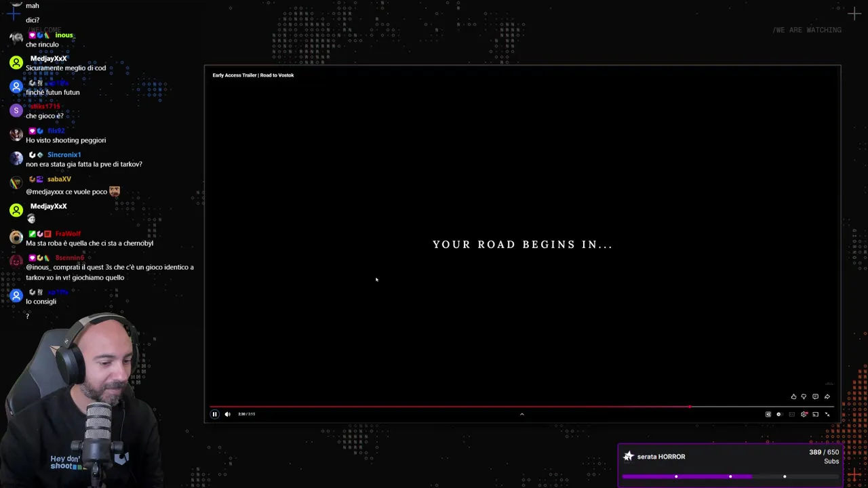Click message about 'pve di tarkov'

(84, 164)
